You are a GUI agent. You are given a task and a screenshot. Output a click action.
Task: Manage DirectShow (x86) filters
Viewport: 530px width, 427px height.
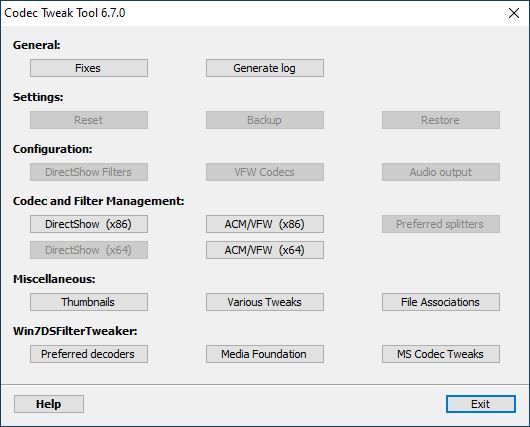tap(89, 224)
